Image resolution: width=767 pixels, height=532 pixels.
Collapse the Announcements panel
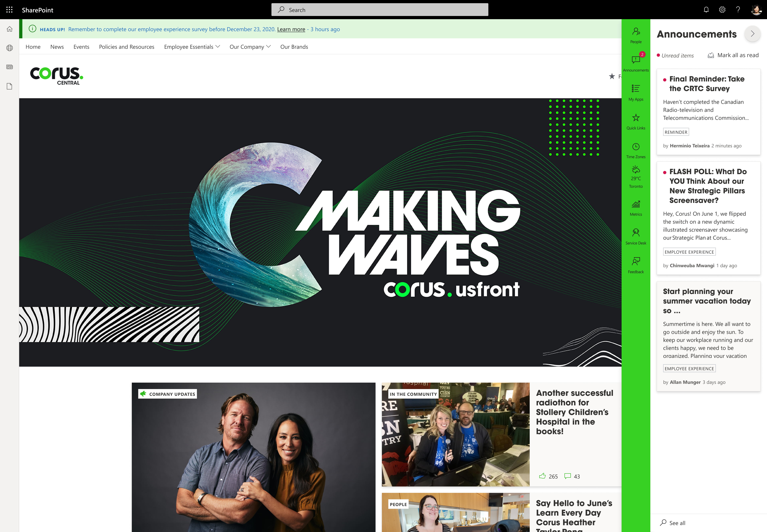pos(752,34)
